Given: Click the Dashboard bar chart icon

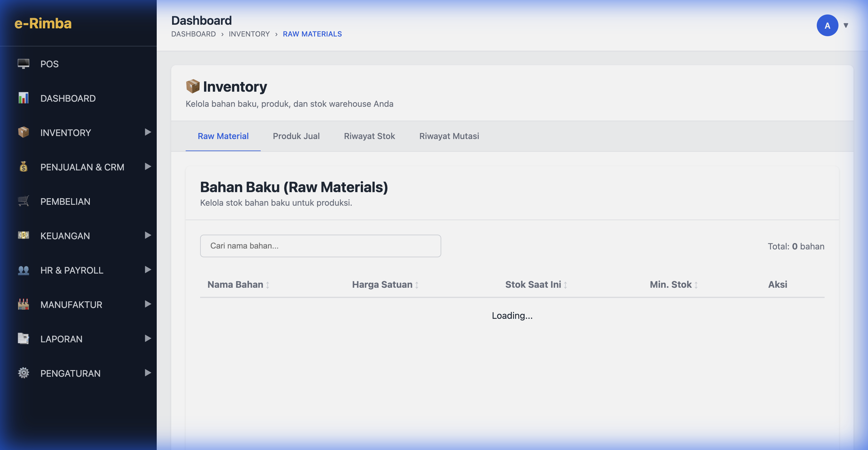Looking at the screenshot, I should (x=23, y=98).
